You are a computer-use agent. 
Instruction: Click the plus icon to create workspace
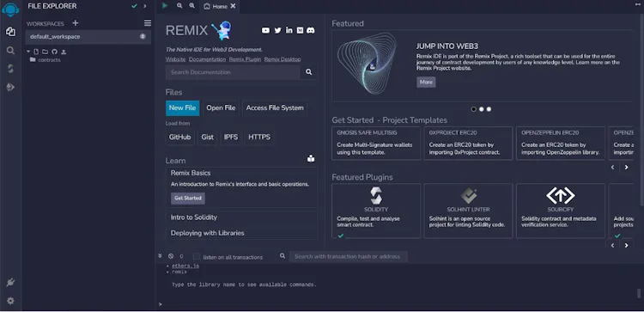point(76,23)
